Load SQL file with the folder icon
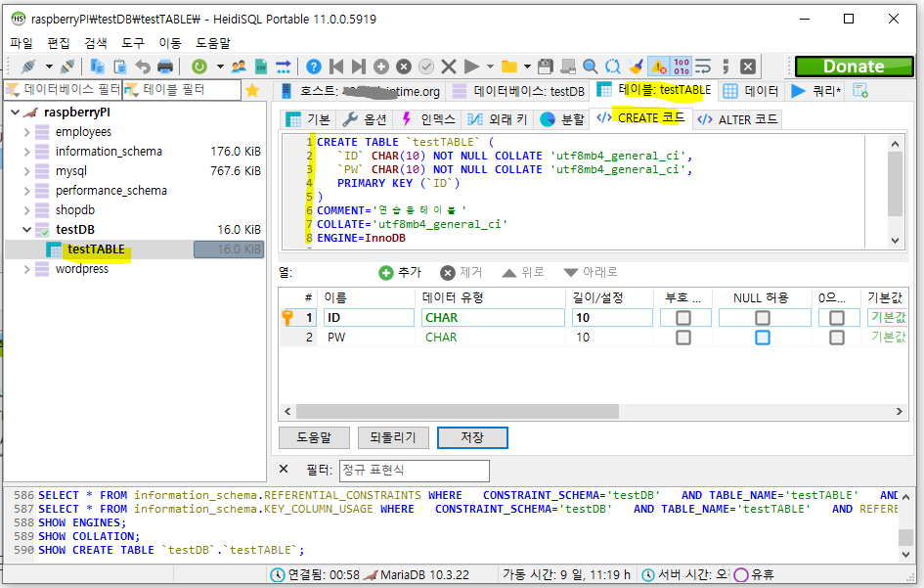Viewport: 924px width, 588px height. pyautogui.click(x=509, y=67)
